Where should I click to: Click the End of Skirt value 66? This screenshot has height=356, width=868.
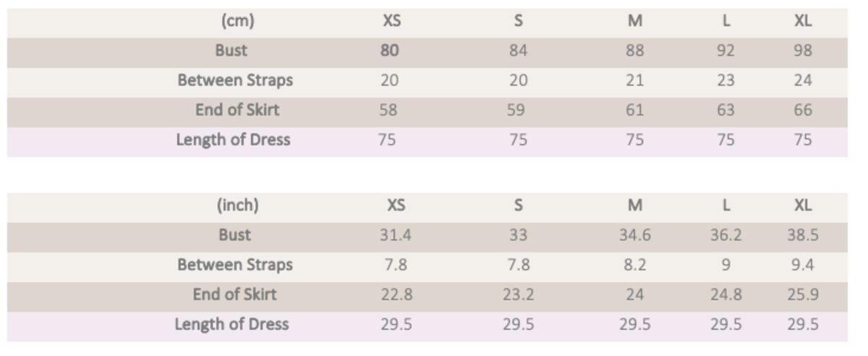pyautogui.click(x=802, y=110)
